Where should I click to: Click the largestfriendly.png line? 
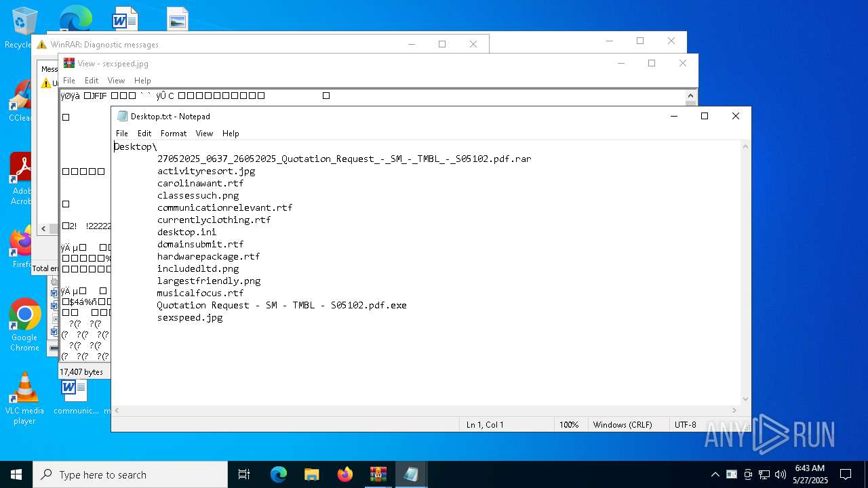[x=209, y=281]
